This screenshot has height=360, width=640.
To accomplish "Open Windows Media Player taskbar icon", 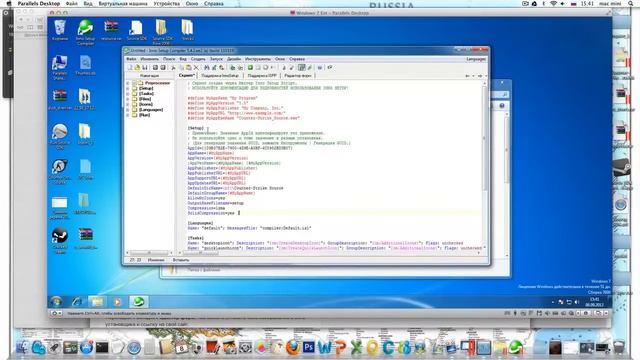I will tap(117, 302).
